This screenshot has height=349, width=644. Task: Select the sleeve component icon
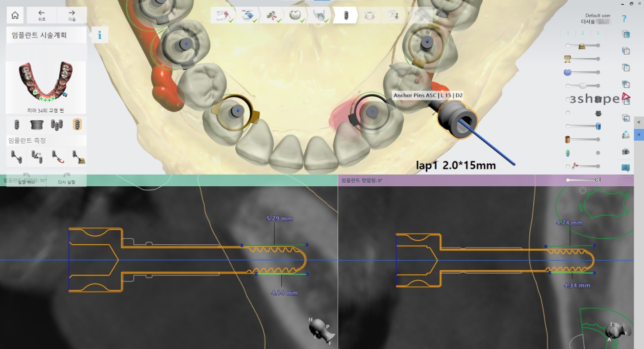36,124
